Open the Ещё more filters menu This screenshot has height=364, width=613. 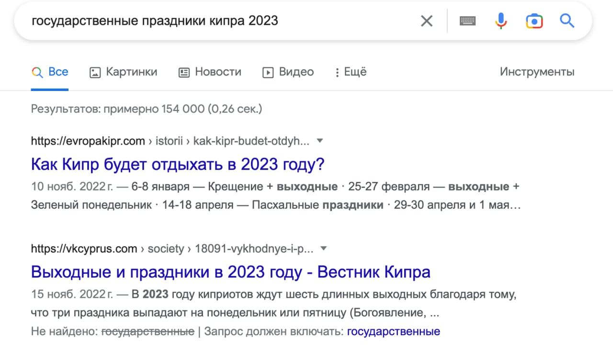[355, 72]
